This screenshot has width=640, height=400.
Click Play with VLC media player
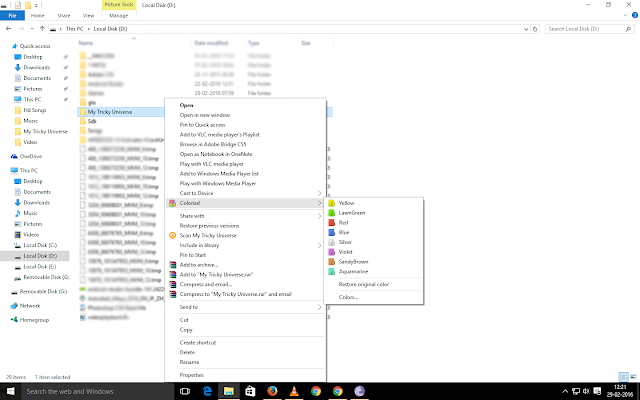click(x=245, y=164)
